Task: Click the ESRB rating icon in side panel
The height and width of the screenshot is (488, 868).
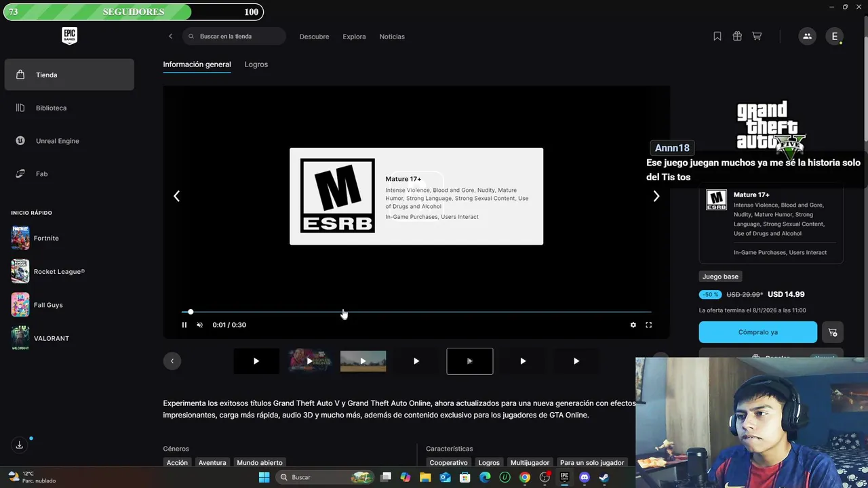Action: tap(716, 200)
